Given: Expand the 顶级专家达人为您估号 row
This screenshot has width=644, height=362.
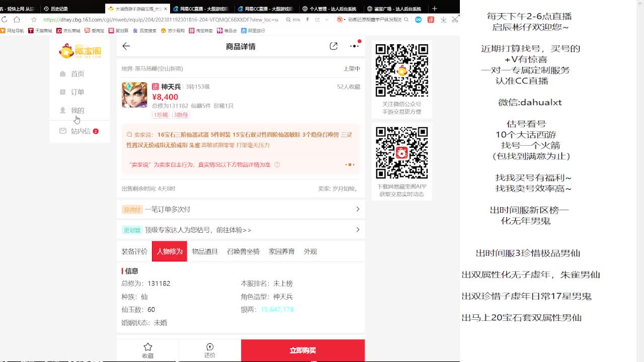Looking at the screenshot, I should [241, 230].
